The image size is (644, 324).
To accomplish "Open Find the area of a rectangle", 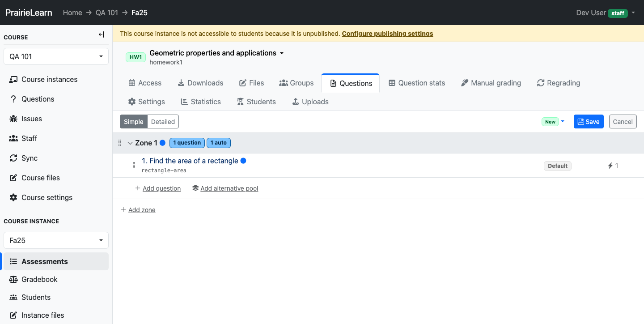I will [190, 161].
